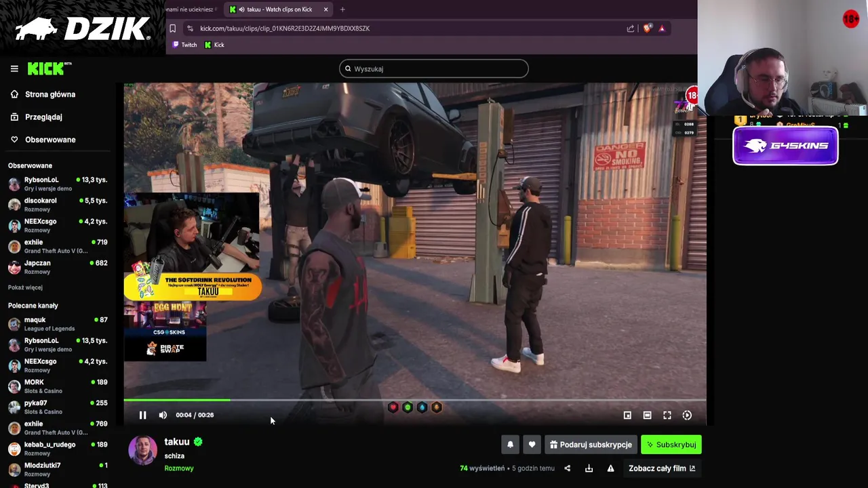This screenshot has width=868, height=488.
Task: Click the browser bookmark icon left of the address bar
Action: coord(173,28)
